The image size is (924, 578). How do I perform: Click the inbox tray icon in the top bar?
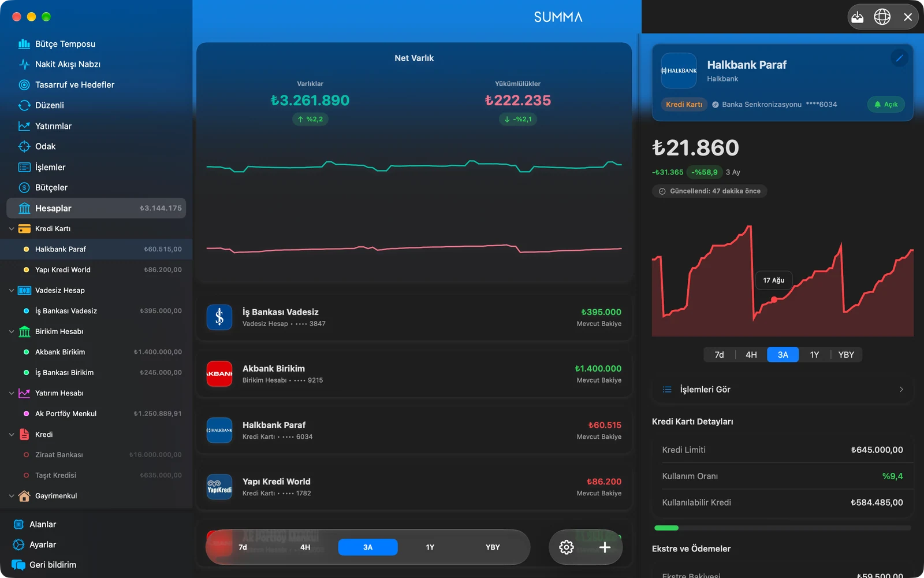tap(858, 17)
